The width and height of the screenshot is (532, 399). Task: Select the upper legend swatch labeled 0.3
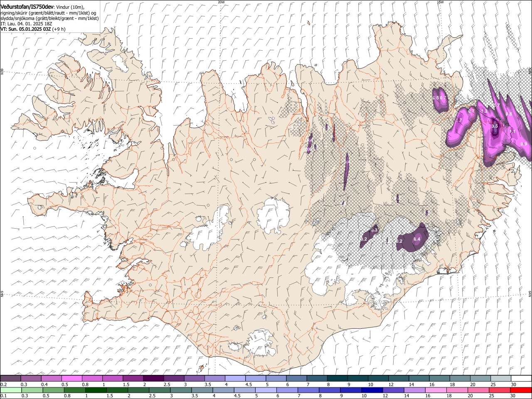pyautogui.click(x=31, y=379)
